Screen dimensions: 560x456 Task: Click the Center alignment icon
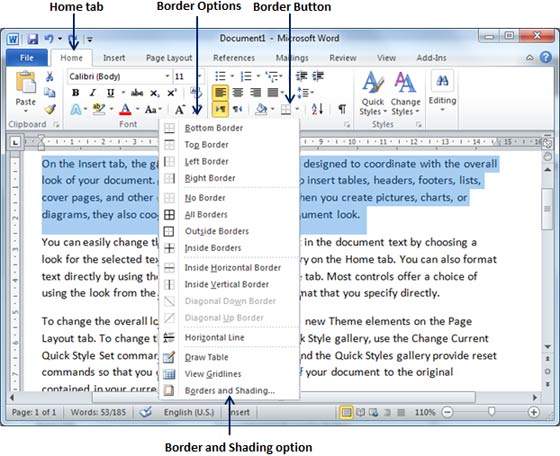point(238,93)
